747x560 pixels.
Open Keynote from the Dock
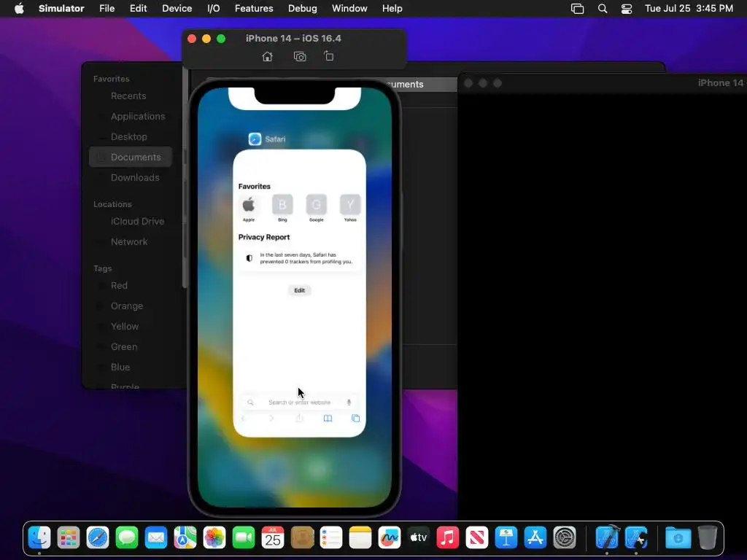[506, 538]
